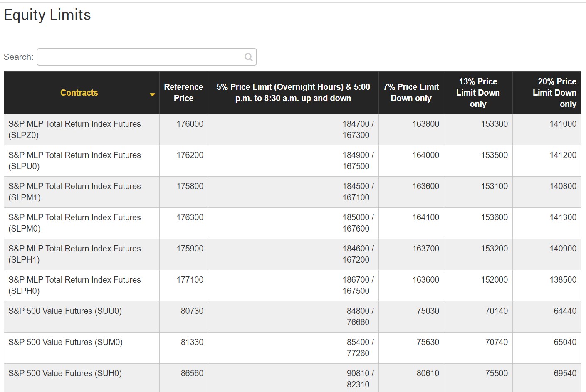Screen dimensions: 586x392
Task: Click 13% limit value 153500
Action: coord(495,155)
